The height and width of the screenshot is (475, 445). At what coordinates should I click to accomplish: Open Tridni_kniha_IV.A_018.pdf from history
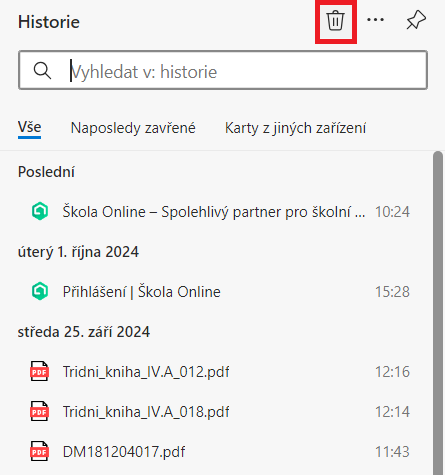(220, 412)
